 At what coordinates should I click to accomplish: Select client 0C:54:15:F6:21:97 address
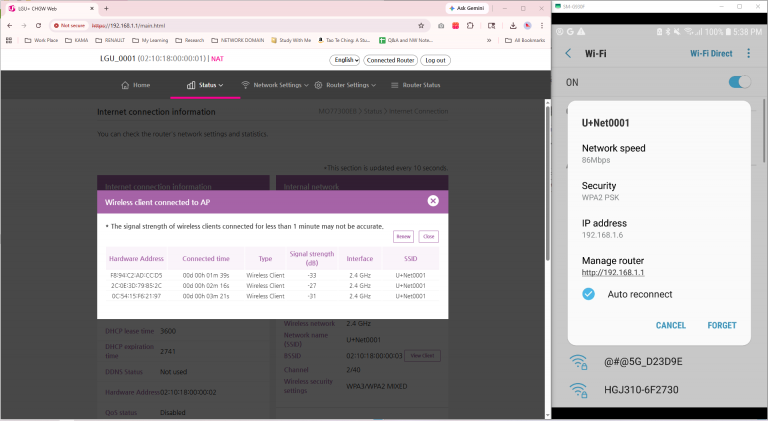tap(136, 296)
